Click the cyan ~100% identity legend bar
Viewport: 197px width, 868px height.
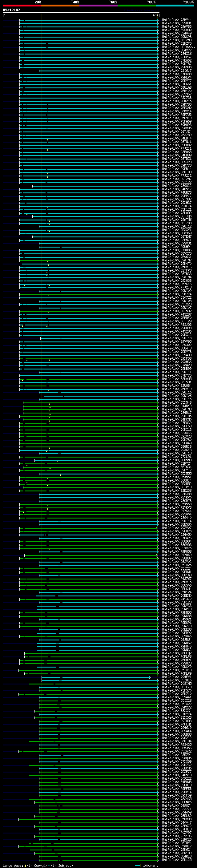coord(175,6)
